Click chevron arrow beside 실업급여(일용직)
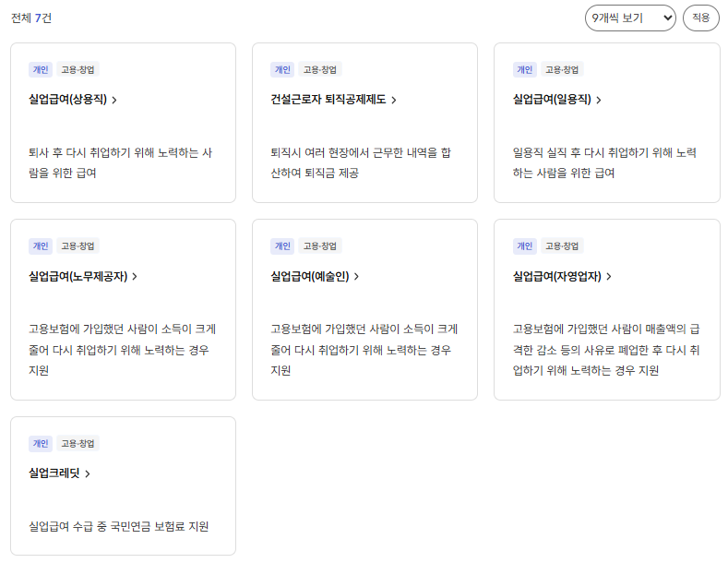728x563 pixels. point(599,101)
